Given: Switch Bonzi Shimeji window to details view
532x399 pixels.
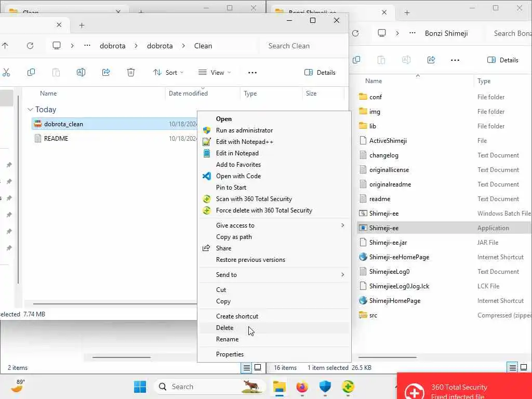Looking at the screenshot, I should pyautogui.click(x=512, y=367).
